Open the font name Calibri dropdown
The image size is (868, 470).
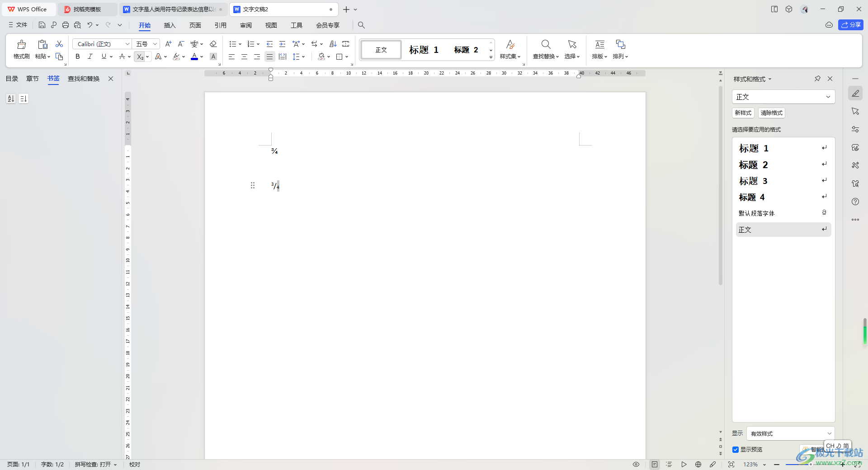(127, 44)
